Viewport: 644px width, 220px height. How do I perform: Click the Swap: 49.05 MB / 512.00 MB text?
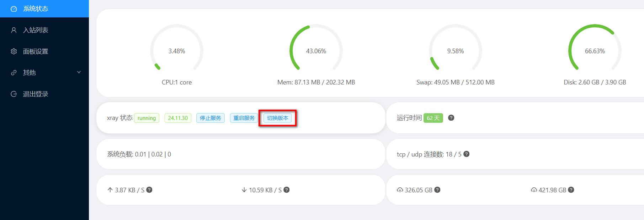click(456, 82)
